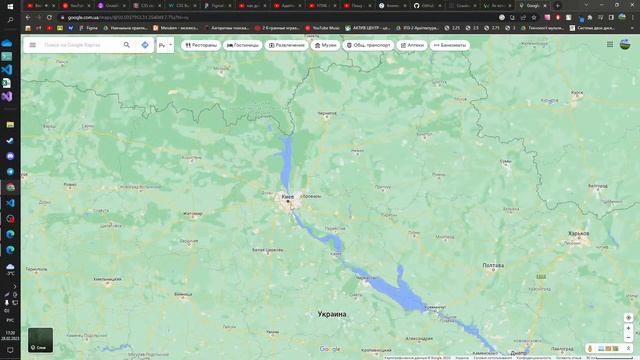Zoom out with the map minus button
The height and width of the screenshot is (360, 640).
(x=628, y=338)
